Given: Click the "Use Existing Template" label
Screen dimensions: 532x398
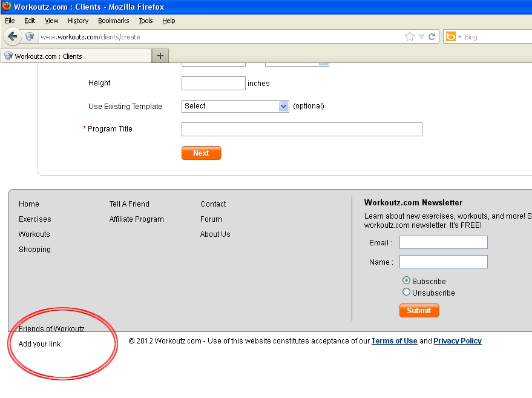Looking at the screenshot, I should (x=125, y=106).
